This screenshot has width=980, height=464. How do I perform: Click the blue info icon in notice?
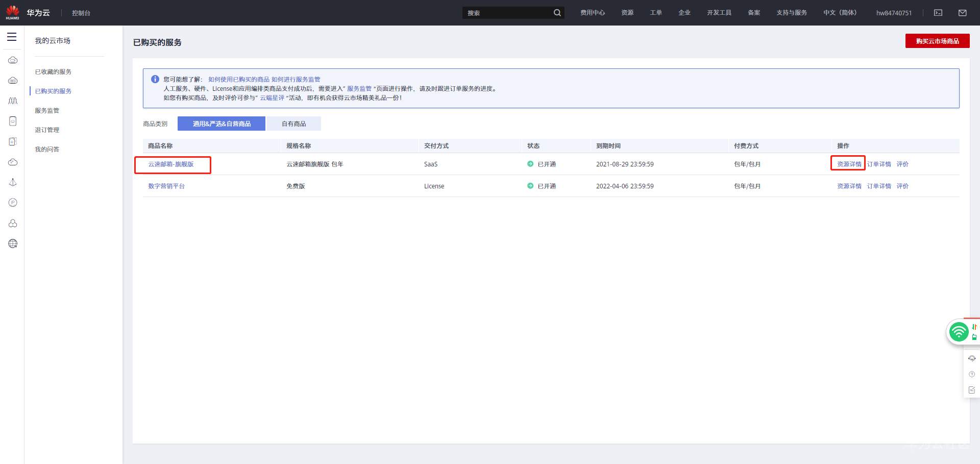tap(155, 79)
